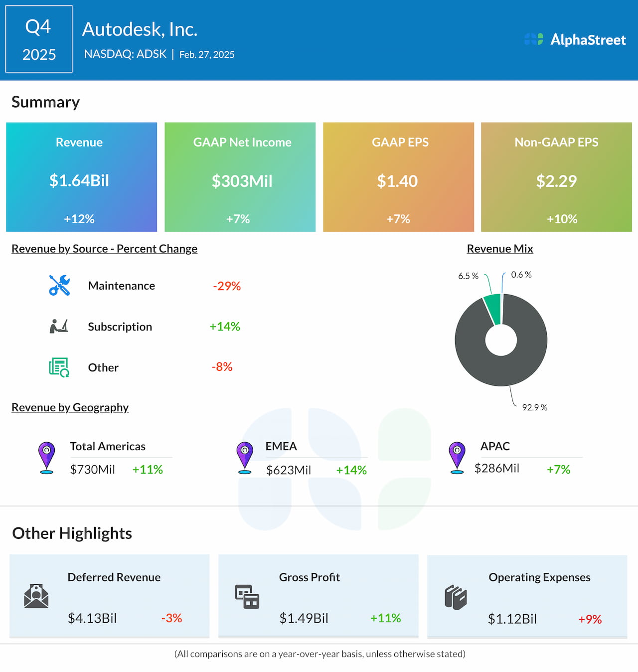The height and width of the screenshot is (672, 638).
Task: Click the Non-GAAP EPS card
Action: click(x=556, y=177)
